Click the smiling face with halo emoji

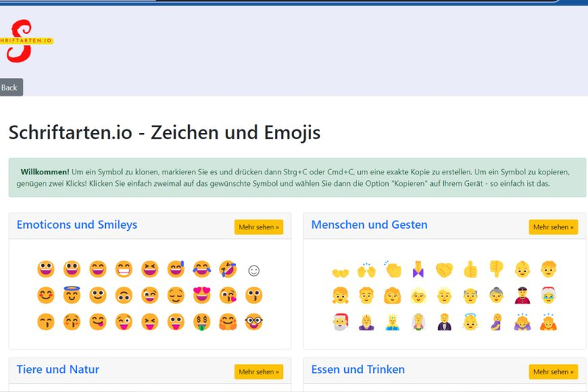[71, 296]
